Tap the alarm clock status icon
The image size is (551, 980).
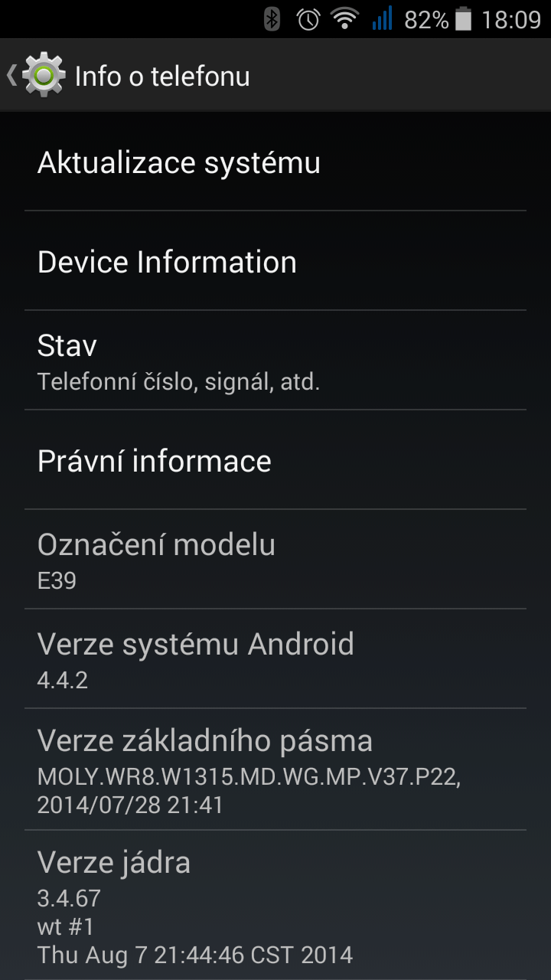click(308, 19)
